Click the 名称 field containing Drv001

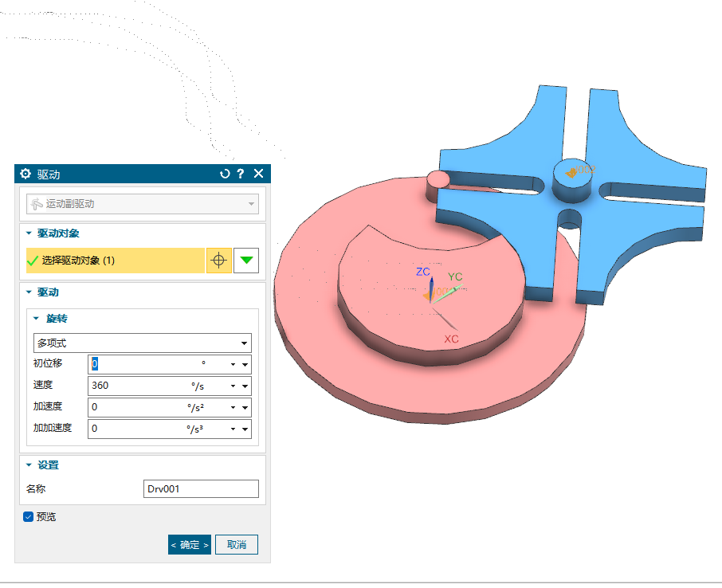(201, 488)
